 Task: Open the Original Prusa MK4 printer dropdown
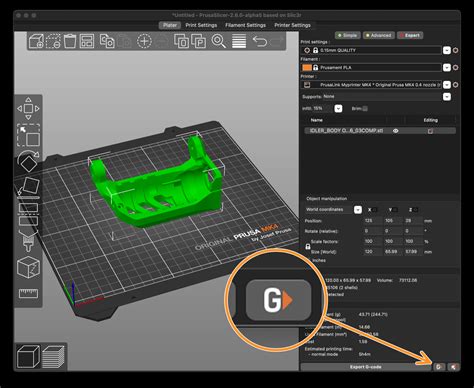pos(447,85)
